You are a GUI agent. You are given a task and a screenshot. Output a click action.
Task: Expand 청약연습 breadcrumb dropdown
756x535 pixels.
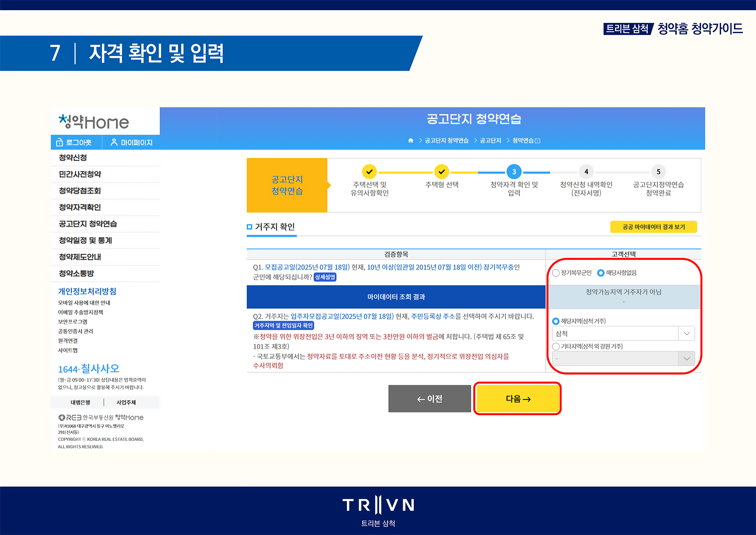(538, 141)
